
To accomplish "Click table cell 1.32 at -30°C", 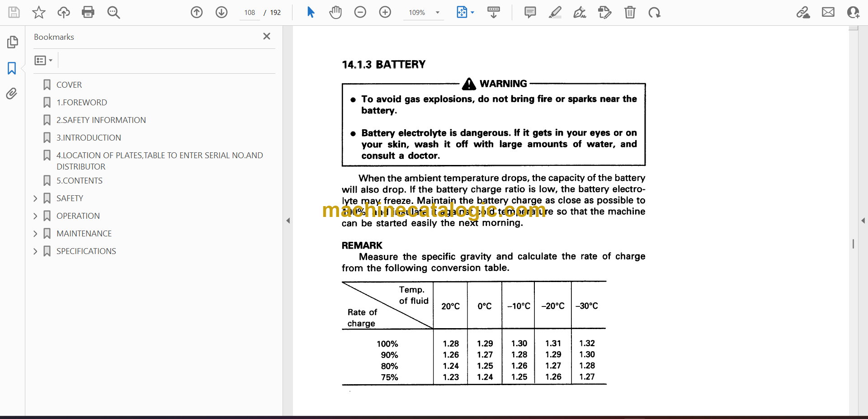I will (x=587, y=344).
